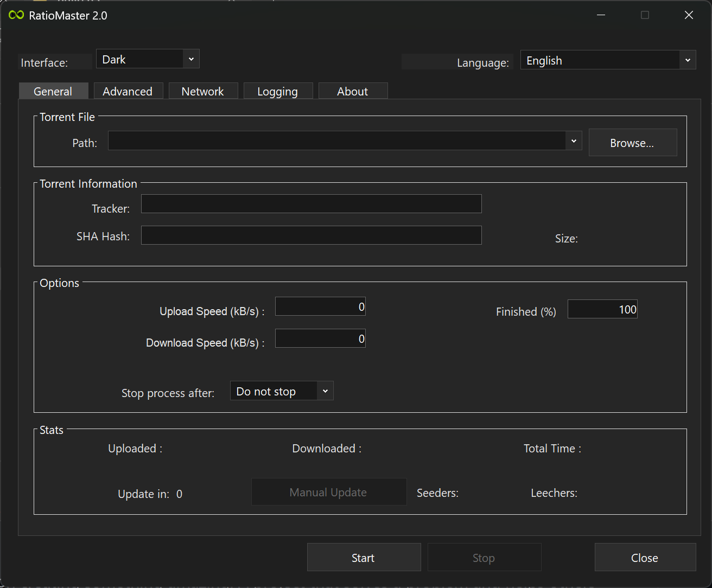Switch to the General tab
This screenshot has width=712, height=588.
pos(53,91)
